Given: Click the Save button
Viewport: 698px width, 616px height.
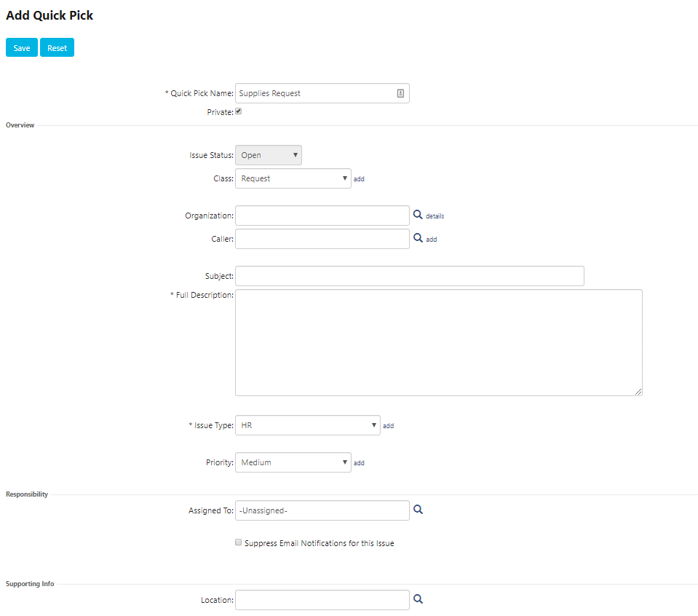Looking at the screenshot, I should point(22,47).
